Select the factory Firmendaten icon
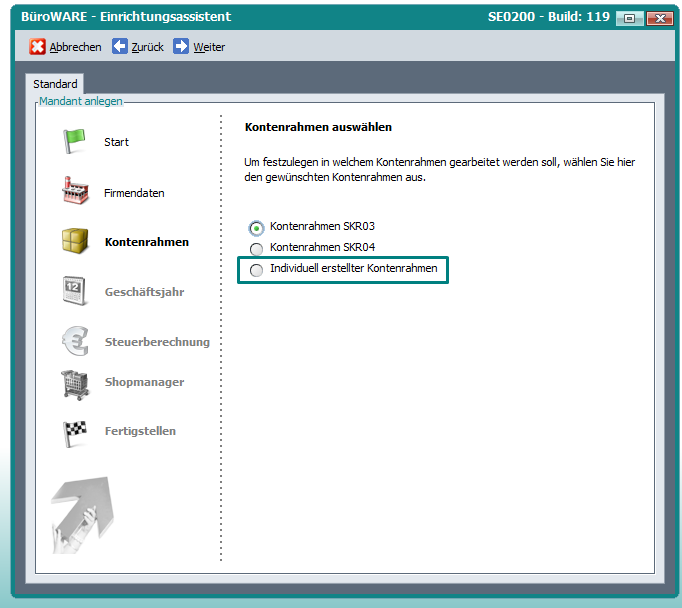 coord(75,192)
